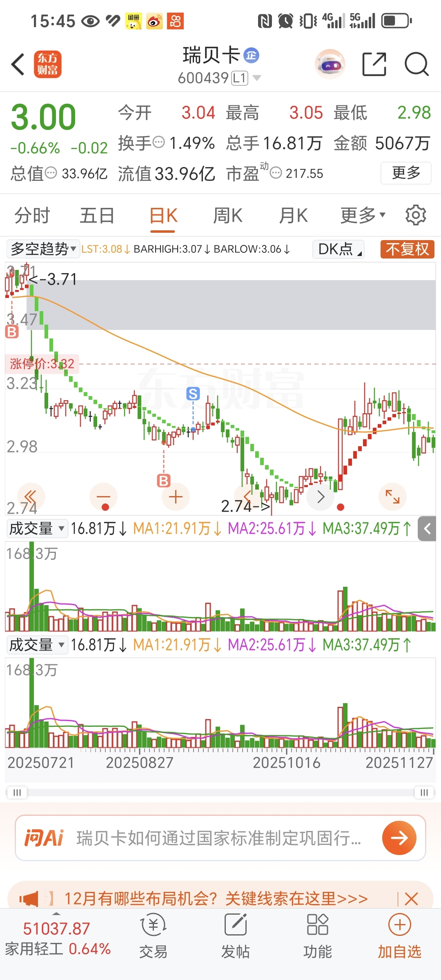This screenshot has height=980, width=441.
Task: Tap the 流值 33.96亿 value
Action: click(x=167, y=174)
